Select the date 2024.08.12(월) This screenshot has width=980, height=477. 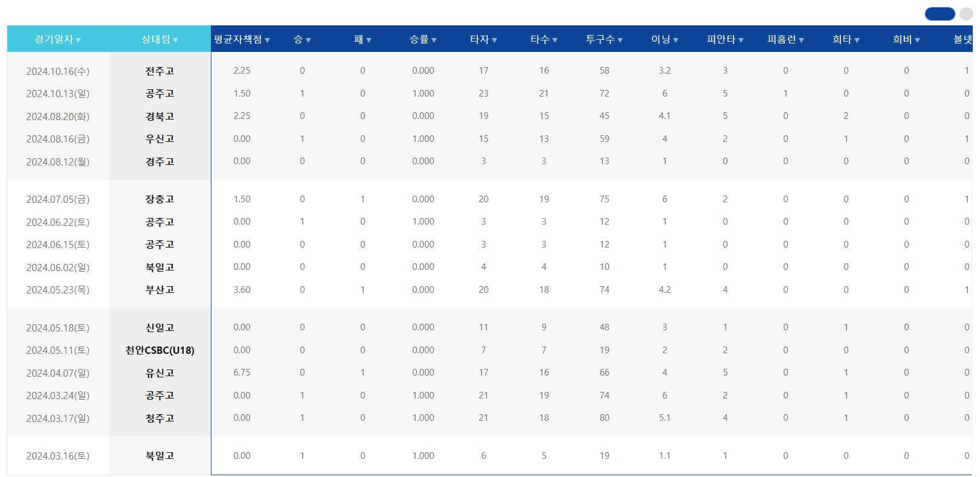tap(58, 162)
